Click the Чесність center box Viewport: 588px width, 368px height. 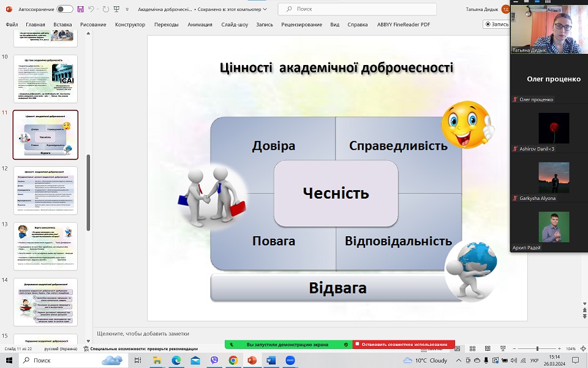click(336, 193)
